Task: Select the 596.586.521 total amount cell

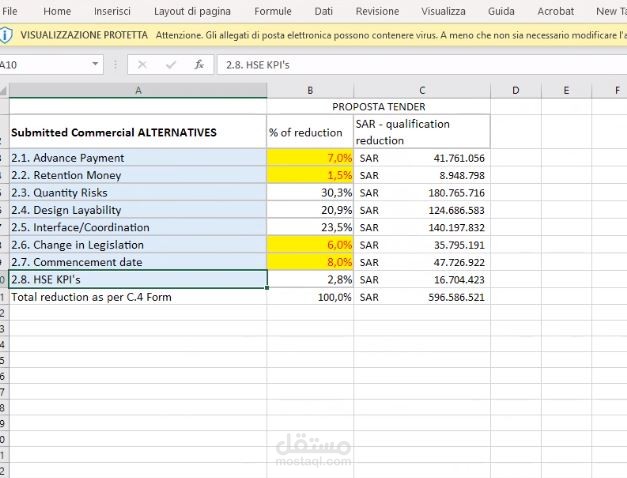Action: [x=422, y=297]
